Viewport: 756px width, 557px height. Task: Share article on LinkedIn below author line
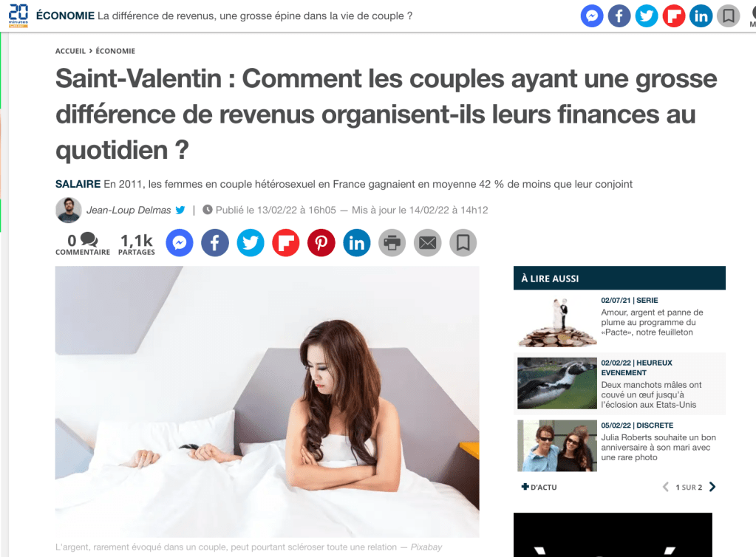tap(357, 242)
